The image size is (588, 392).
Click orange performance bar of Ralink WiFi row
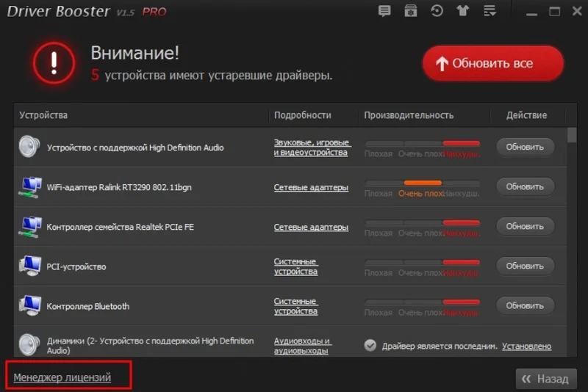[423, 183]
